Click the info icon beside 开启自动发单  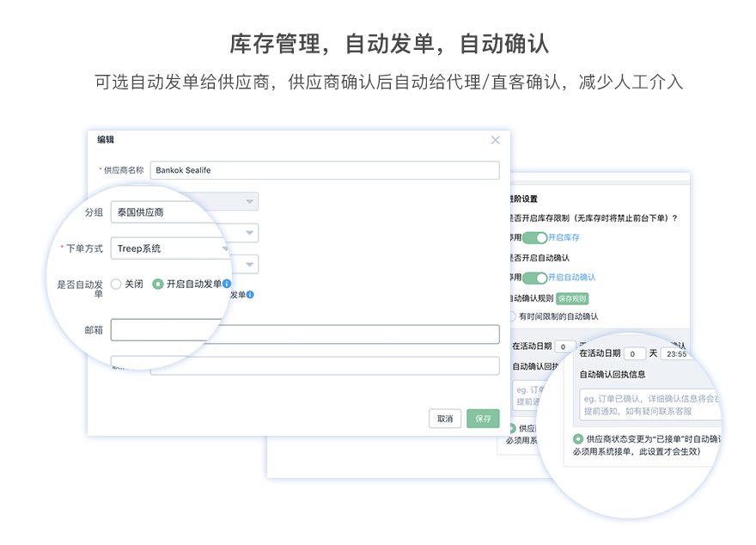227,284
